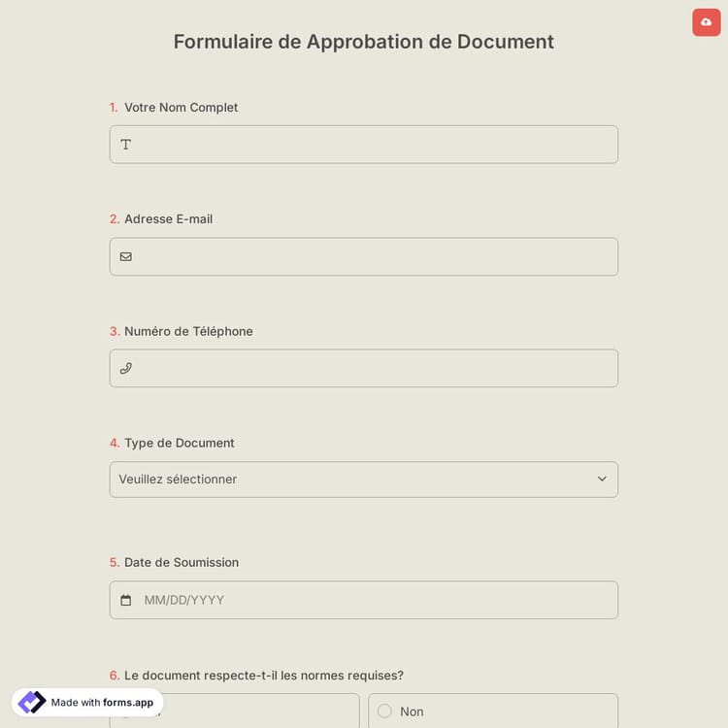
Task: Select the Non radio button
Action: [x=384, y=711]
